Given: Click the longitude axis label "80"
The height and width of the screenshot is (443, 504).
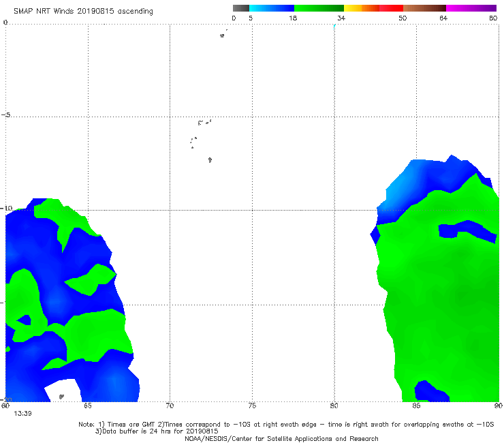Looking at the screenshot, I should [334, 406].
